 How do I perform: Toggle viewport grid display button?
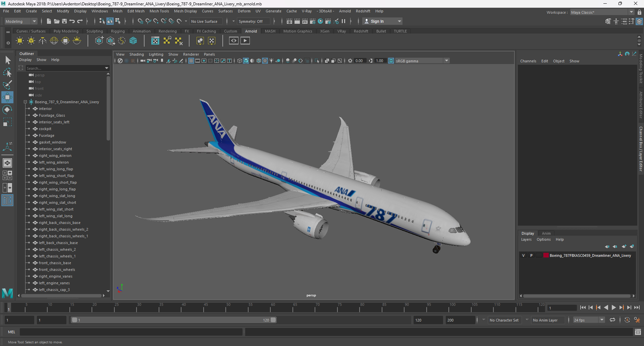pyautogui.click(x=191, y=61)
